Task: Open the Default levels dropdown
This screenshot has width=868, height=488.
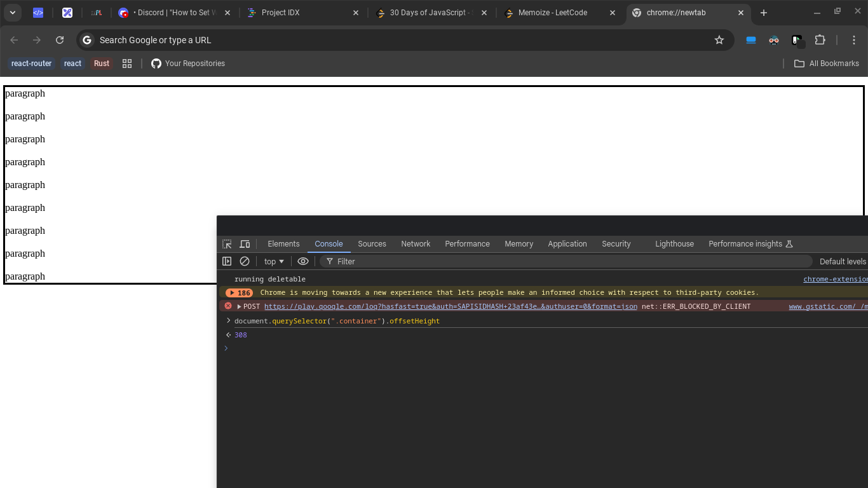Action: pos(843,261)
